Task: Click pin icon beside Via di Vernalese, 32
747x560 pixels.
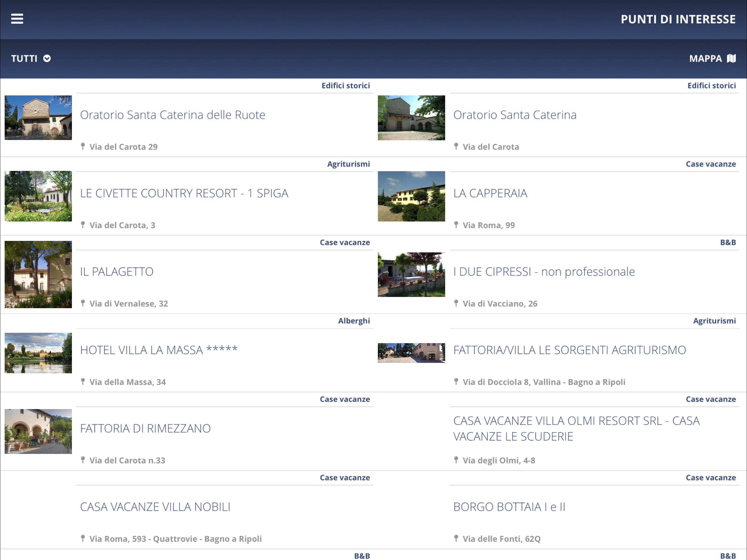Action: [83, 303]
